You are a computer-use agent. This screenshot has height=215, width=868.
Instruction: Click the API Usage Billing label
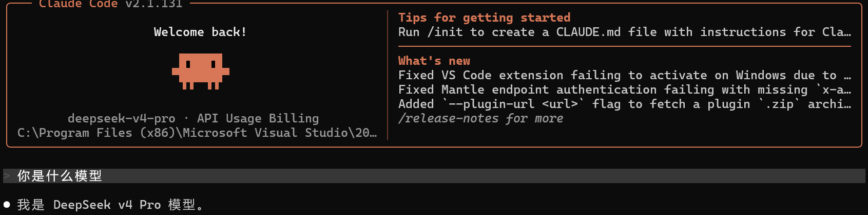tap(258, 119)
